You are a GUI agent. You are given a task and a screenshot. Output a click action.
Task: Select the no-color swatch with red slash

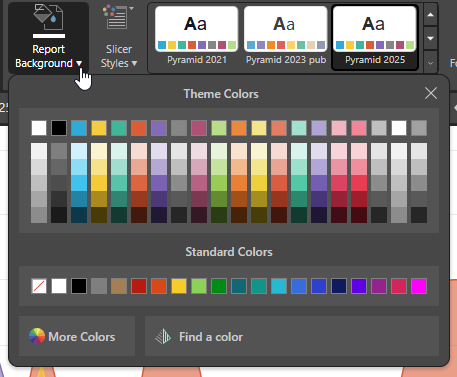[x=39, y=286]
